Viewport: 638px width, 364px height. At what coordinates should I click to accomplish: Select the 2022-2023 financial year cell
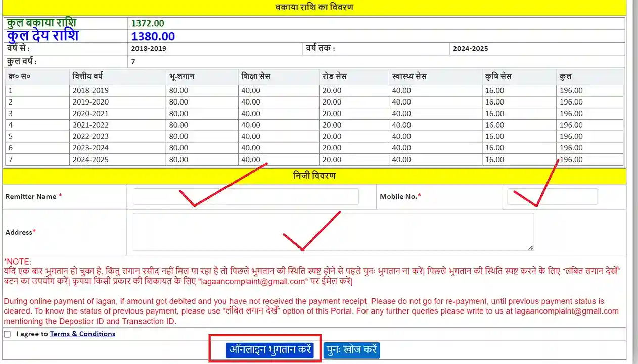click(90, 136)
